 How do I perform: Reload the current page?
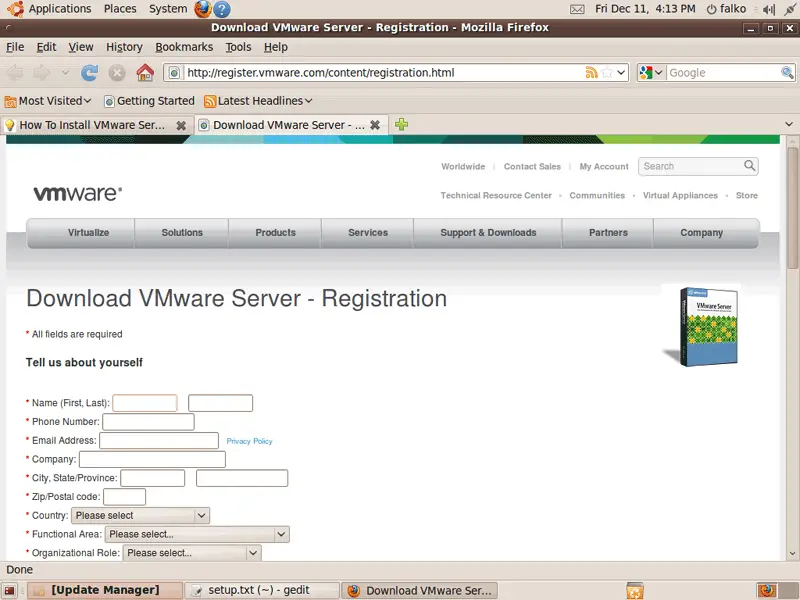(89, 72)
